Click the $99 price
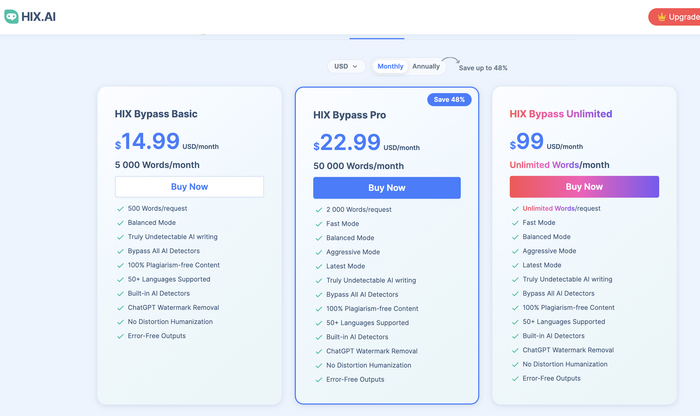 point(527,141)
